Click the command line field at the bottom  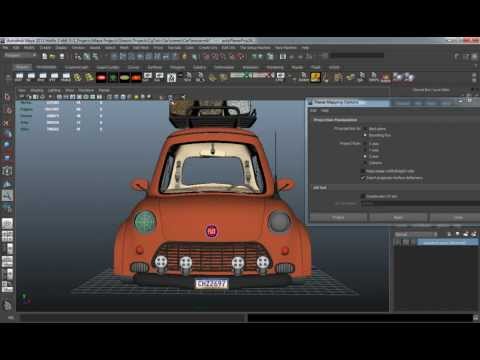[x=132, y=318]
